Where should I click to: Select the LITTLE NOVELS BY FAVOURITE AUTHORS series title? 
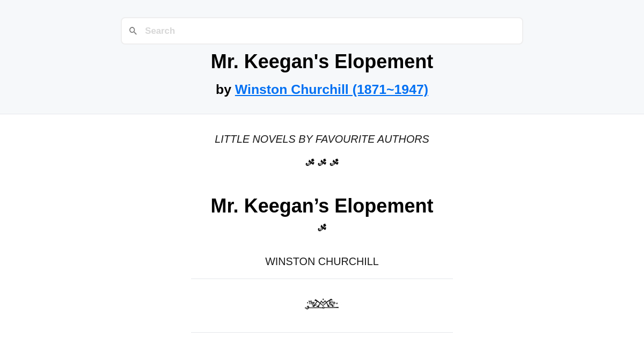click(x=322, y=139)
